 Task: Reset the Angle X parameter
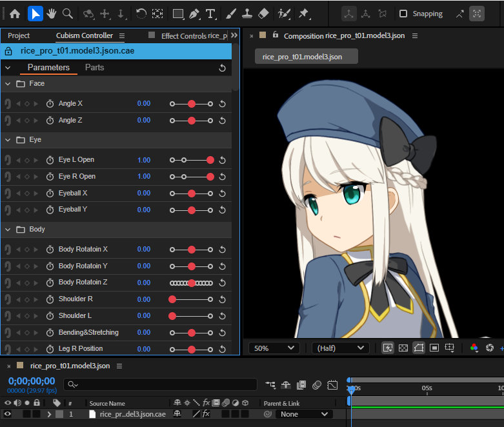[222, 104]
